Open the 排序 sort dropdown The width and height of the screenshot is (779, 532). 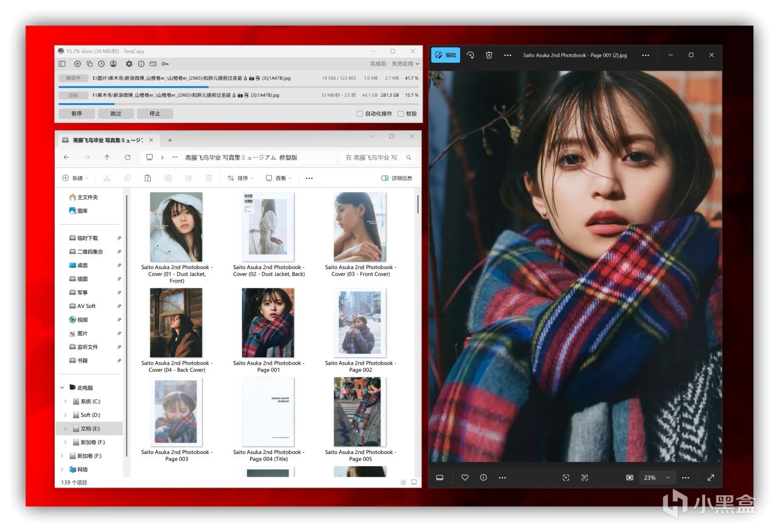(240, 178)
